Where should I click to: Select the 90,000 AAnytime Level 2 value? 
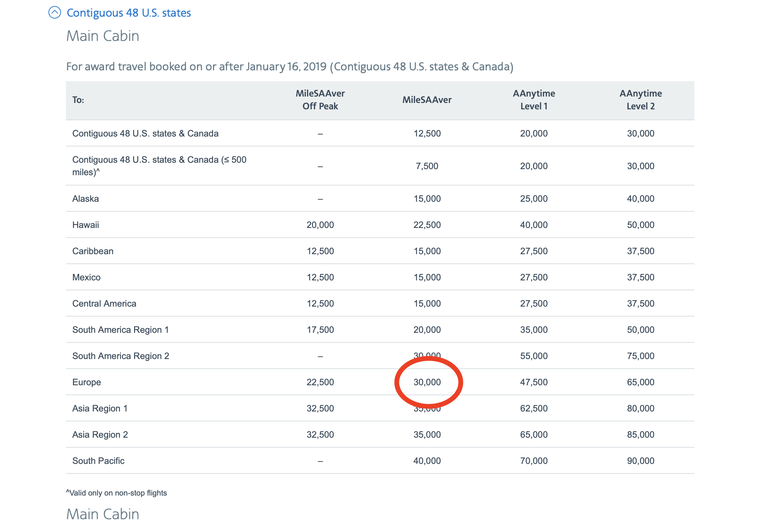pyautogui.click(x=641, y=461)
